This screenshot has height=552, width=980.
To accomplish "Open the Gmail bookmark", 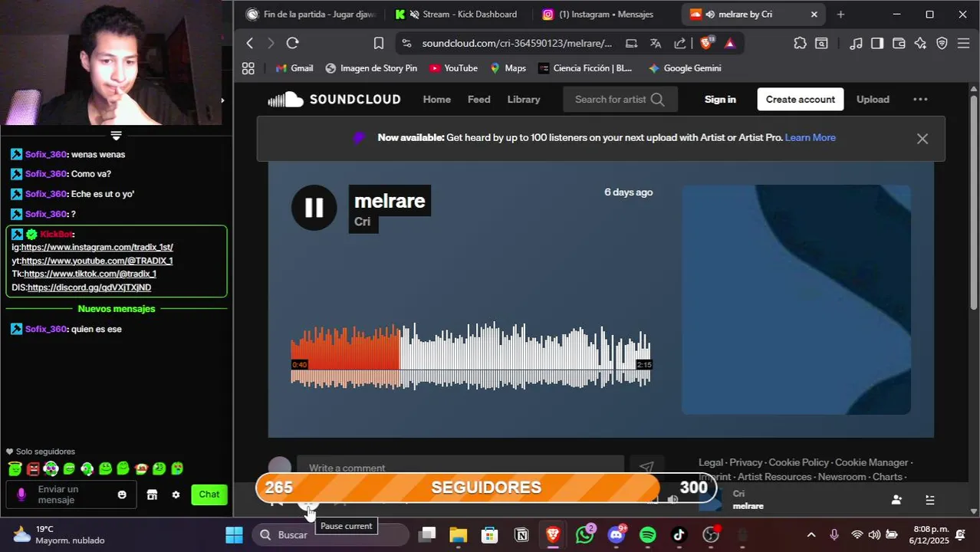I will pyautogui.click(x=294, y=68).
